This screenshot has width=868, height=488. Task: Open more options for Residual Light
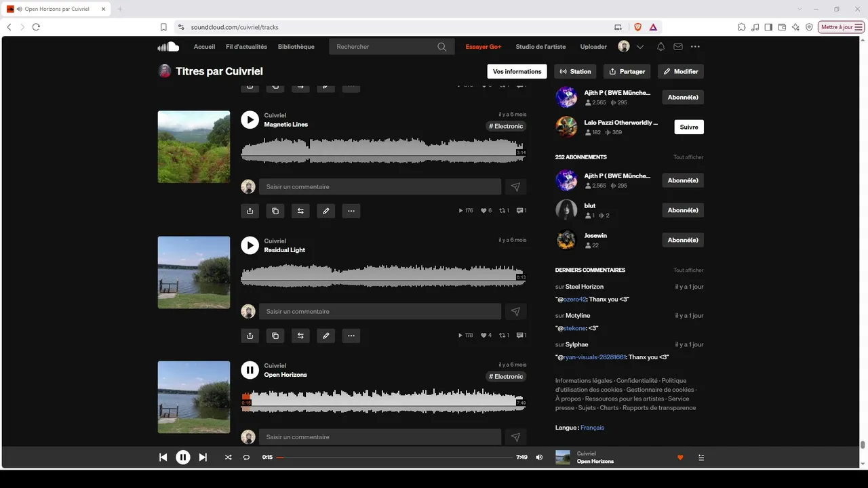[351, 335]
